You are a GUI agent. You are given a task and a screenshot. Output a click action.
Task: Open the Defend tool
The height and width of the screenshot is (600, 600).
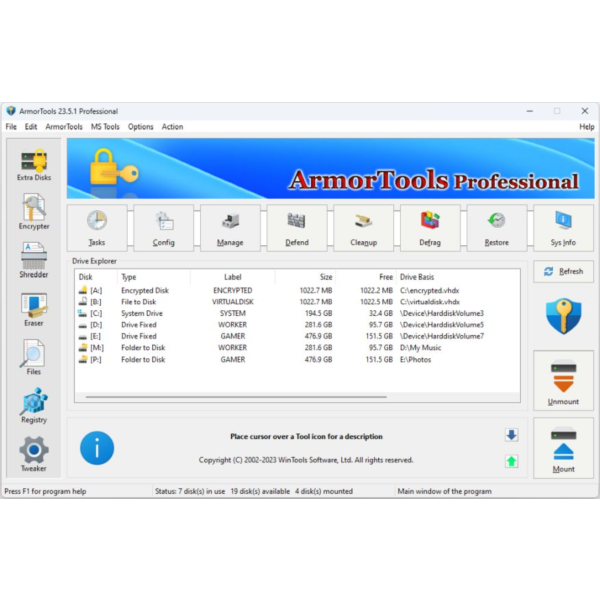(297, 228)
